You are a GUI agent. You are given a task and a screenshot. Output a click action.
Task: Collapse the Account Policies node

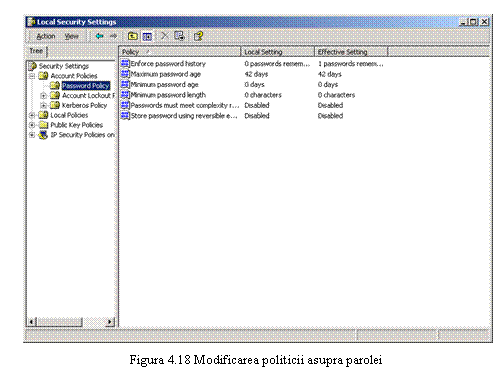pos(32,76)
